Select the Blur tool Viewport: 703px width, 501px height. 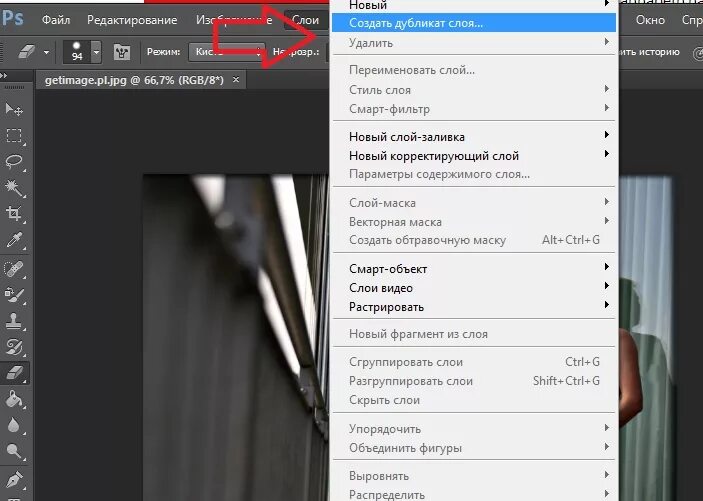tap(14, 425)
